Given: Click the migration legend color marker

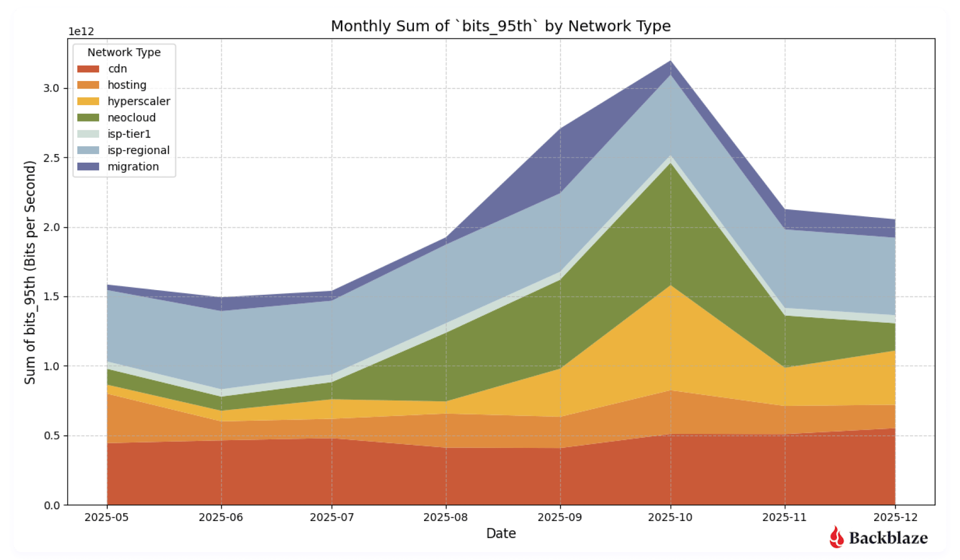Looking at the screenshot, I should pos(88,166).
